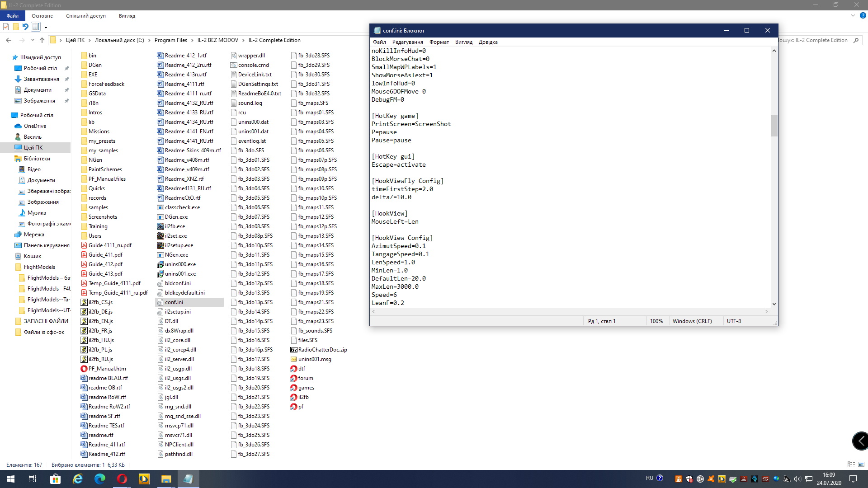Click the Notepad vertical scrollbar thumb

[x=774, y=126]
